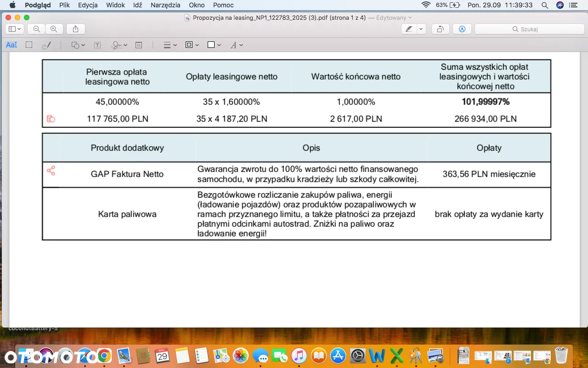Click the 117 765,00 PLN value

pos(118,119)
